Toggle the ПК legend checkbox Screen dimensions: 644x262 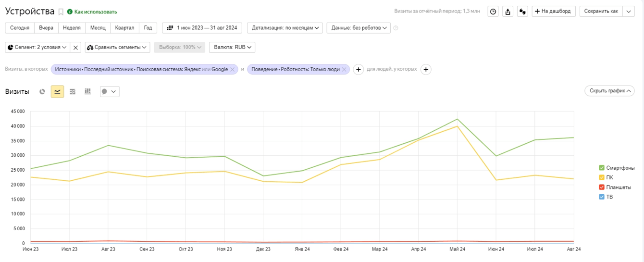pos(602,177)
